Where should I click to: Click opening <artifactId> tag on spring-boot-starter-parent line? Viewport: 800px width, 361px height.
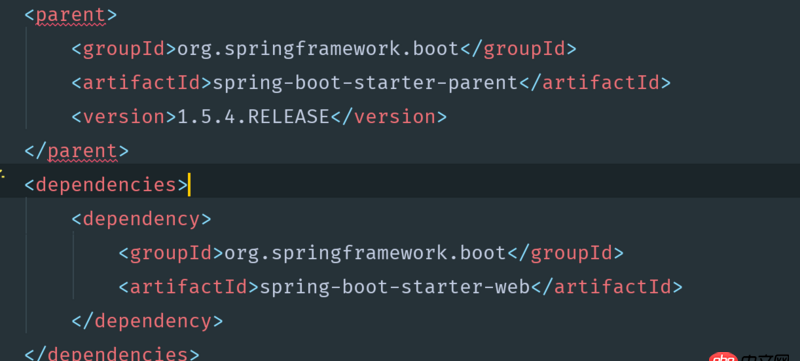pos(142,83)
